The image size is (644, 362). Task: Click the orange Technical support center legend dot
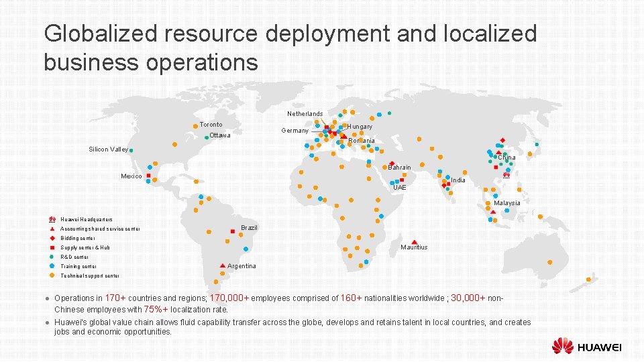tap(52, 276)
